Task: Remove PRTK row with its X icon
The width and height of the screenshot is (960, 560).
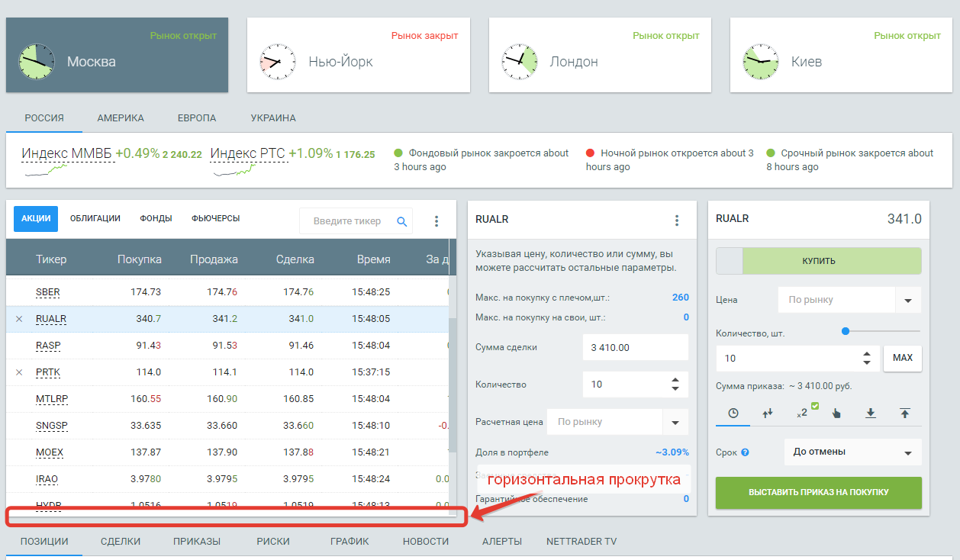Action: [19, 372]
